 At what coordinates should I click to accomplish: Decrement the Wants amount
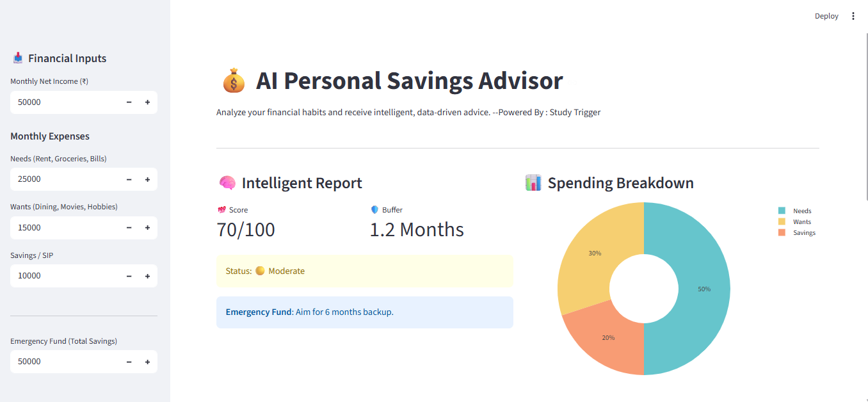(129, 228)
